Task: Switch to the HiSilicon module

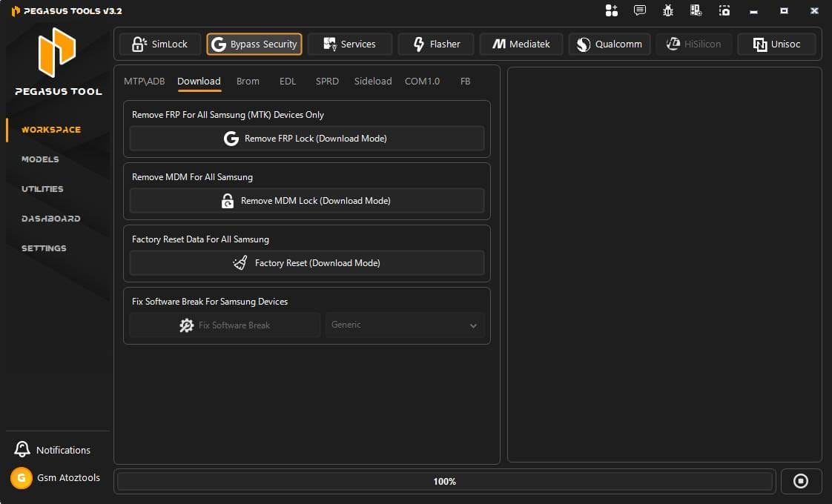Action: [x=693, y=44]
